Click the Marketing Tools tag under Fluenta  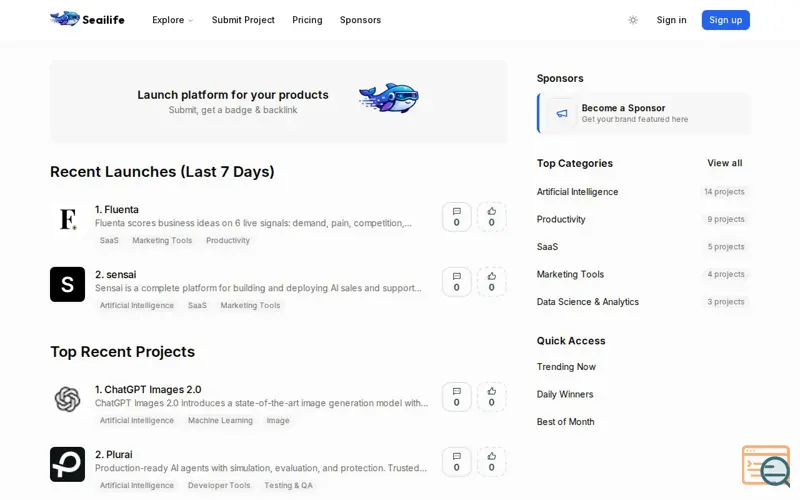pos(162,240)
